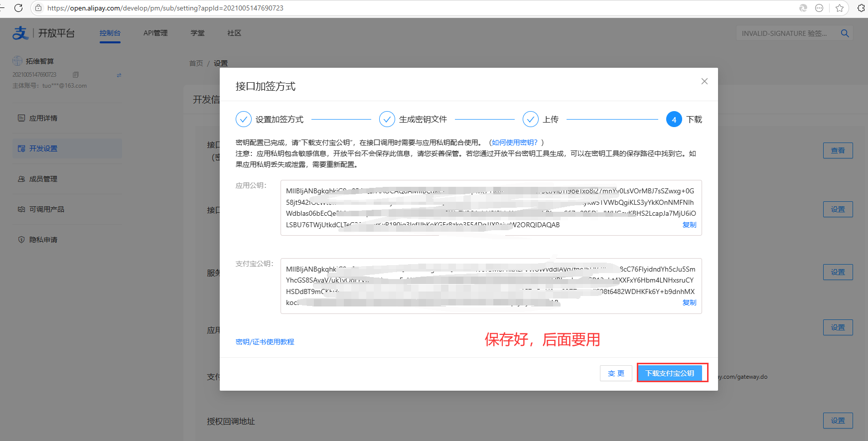
Task: Close the 接口加签方式 dialog
Action: 704,81
